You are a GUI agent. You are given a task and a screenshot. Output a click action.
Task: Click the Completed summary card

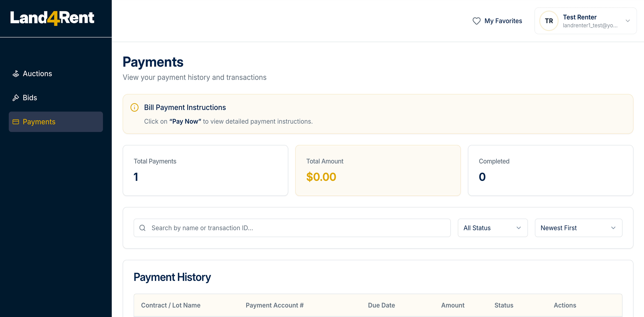(x=550, y=170)
